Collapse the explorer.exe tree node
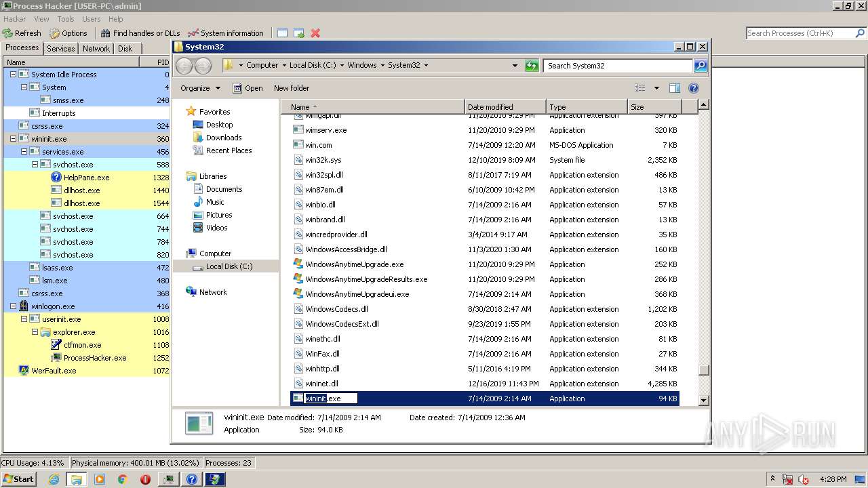Viewport: 868px width, 488px height. point(35,332)
